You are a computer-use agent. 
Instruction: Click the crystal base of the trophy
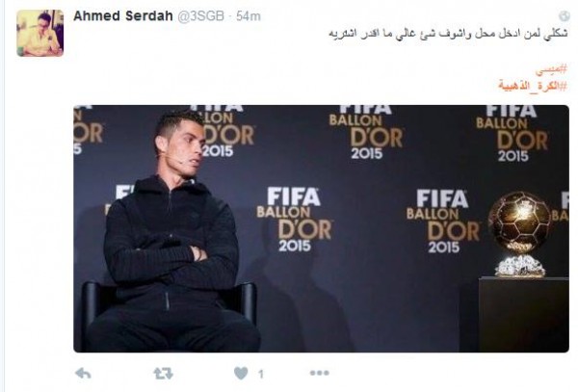point(520,265)
